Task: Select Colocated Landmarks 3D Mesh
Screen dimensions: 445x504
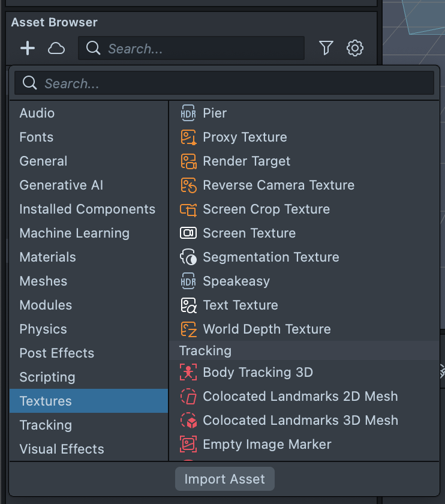Action: click(x=300, y=420)
